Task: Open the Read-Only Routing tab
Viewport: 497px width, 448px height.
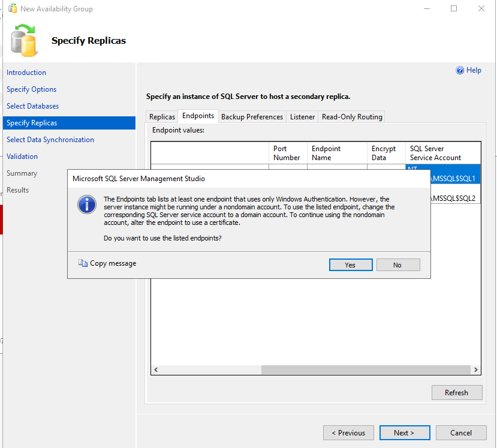Action: (x=352, y=117)
